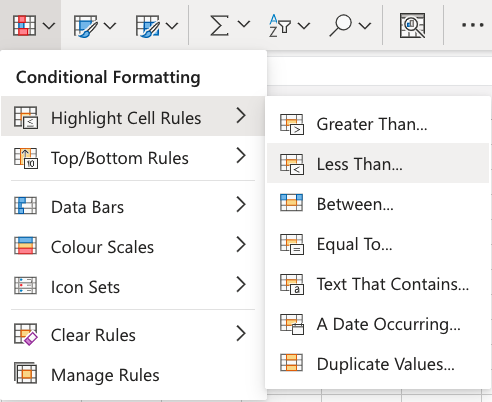Click the Conditional Formatting toolbar icon
Image resolution: width=492 pixels, height=402 pixels.
click(24, 25)
